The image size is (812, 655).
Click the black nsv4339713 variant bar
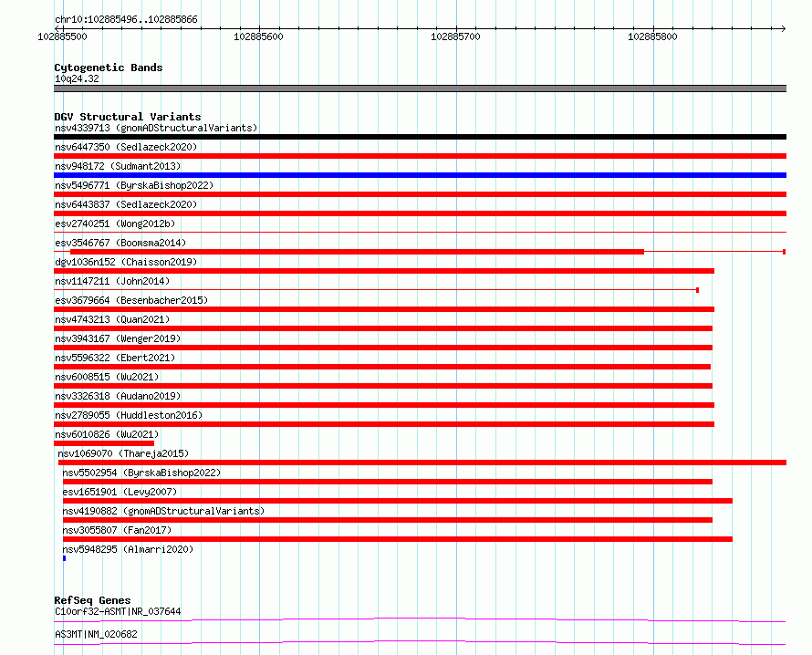(420, 137)
